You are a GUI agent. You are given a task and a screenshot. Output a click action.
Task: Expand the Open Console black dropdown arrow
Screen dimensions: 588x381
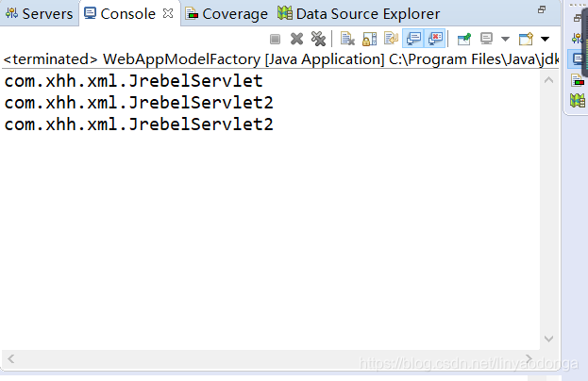click(545, 39)
